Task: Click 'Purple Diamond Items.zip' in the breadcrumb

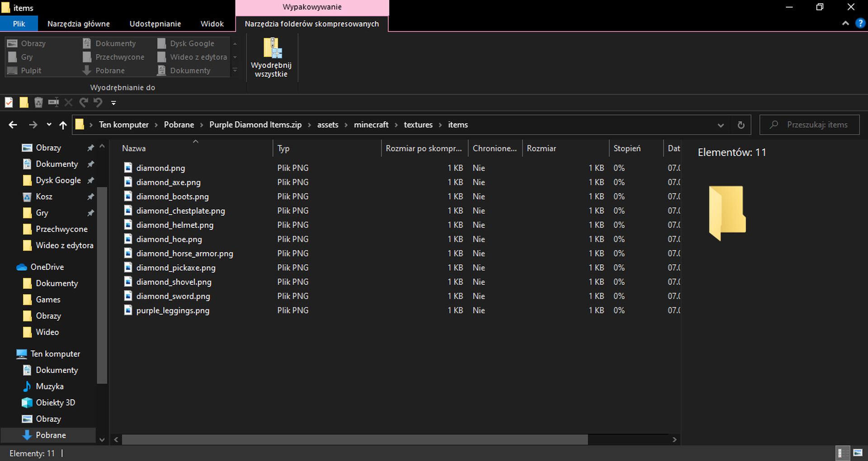Action: tap(255, 125)
